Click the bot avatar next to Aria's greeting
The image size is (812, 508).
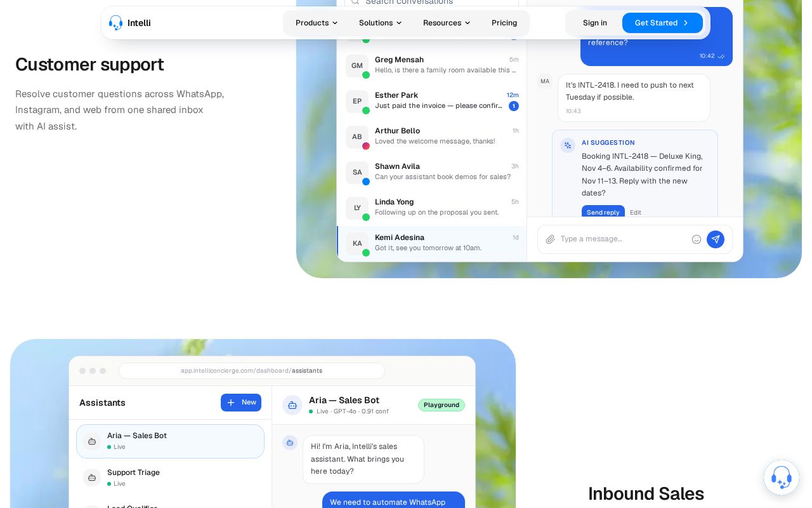[290, 443]
